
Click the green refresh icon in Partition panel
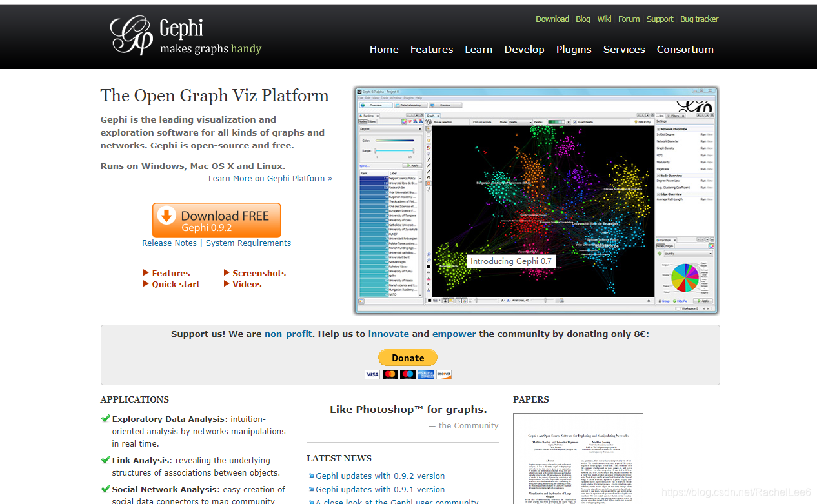pos(659,253)
